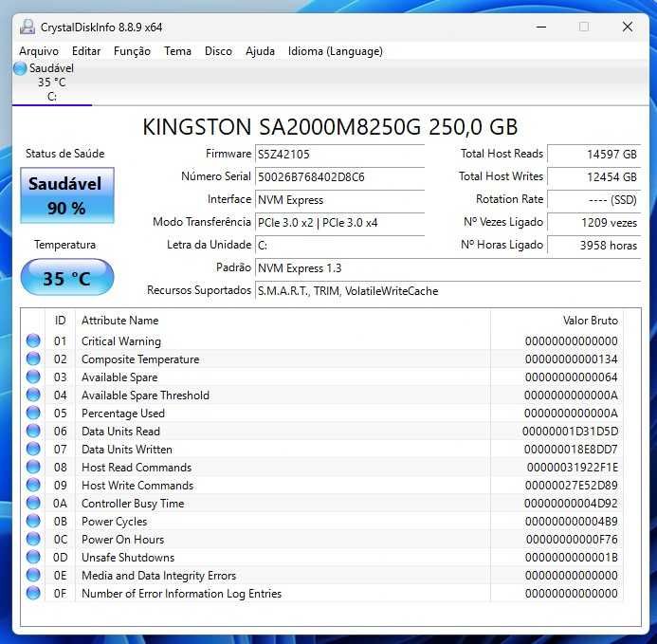Click the power-on count value 1209 vezes
The height and width of the screenshot is (644, 657).
coord(593,223)
